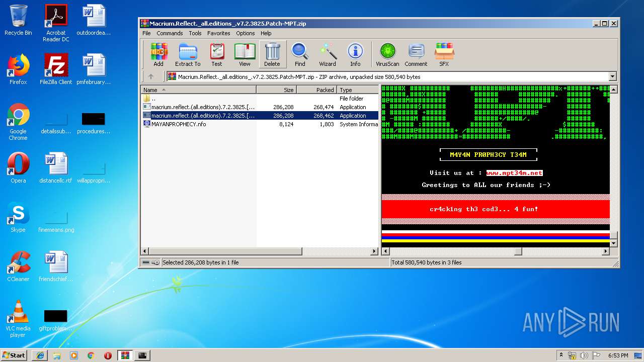The width and height of the screenshot is (644, 362).
Task: Click the Add toolbar icon in WinRAR
Action: point(158,54)
